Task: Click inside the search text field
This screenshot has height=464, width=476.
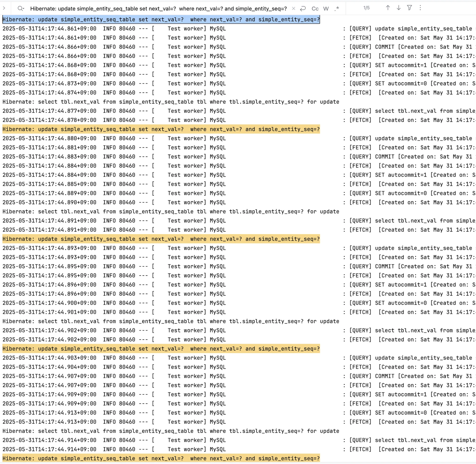Action: click(x=158, y=9)
